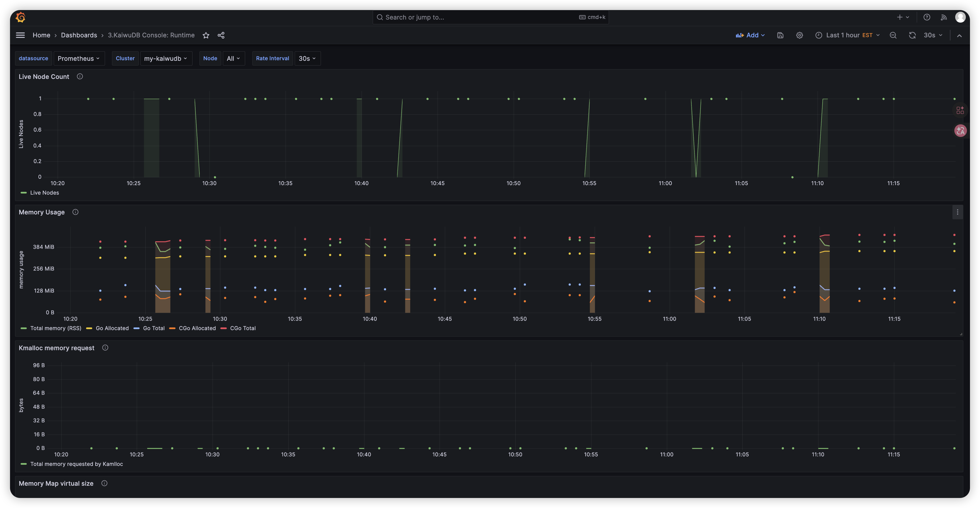Go to Dashboards breadcrumb
980x508 pixels.
click(x=79, y=35)
